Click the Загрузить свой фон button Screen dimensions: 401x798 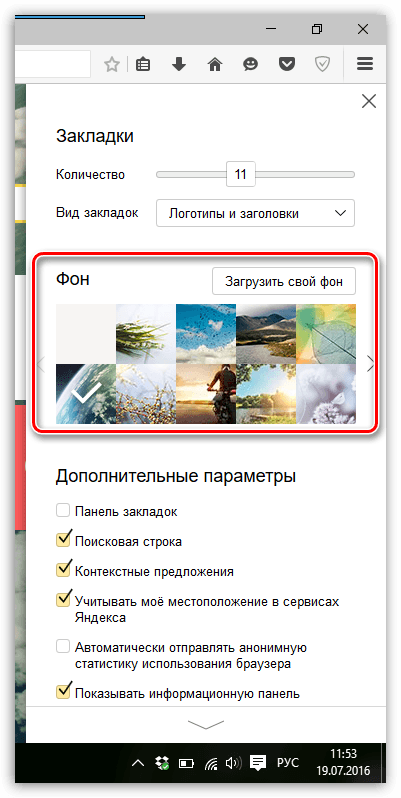(x=284, y=281)
